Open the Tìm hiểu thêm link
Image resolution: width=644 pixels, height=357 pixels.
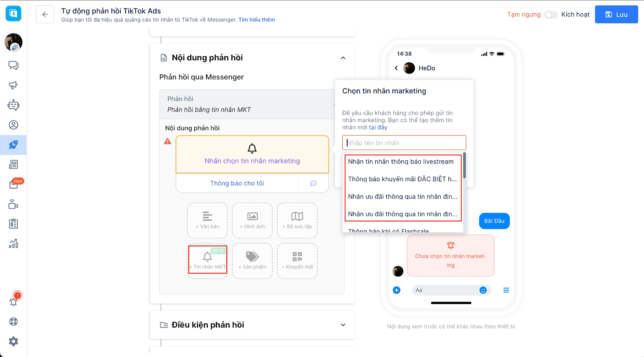click(x=257, y=20)
